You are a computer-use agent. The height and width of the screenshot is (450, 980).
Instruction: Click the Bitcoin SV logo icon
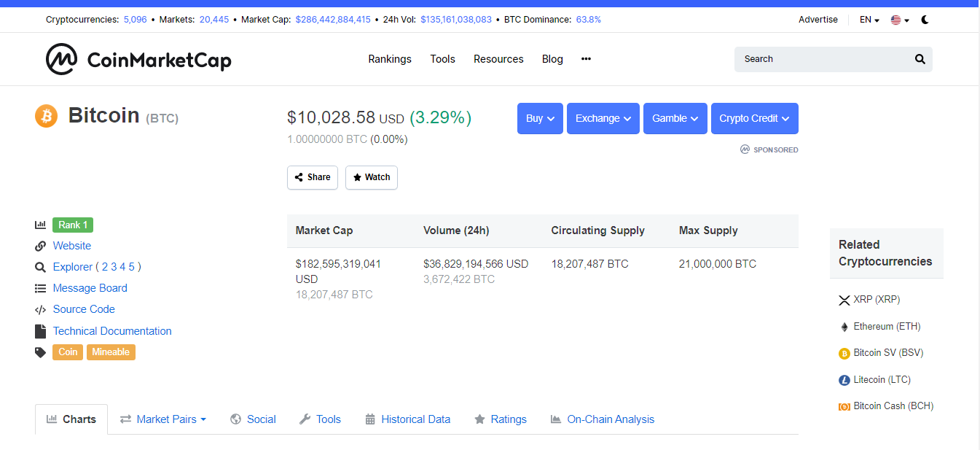pos(844,353)
